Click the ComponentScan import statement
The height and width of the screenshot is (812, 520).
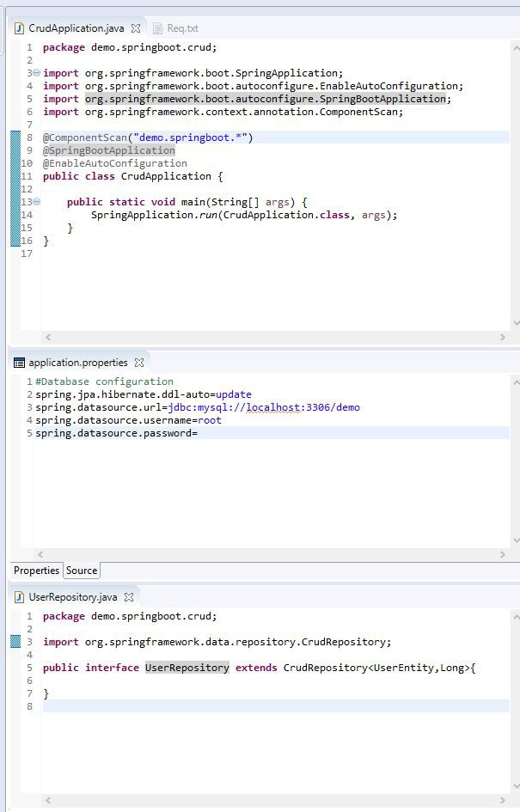pos(223,112)
